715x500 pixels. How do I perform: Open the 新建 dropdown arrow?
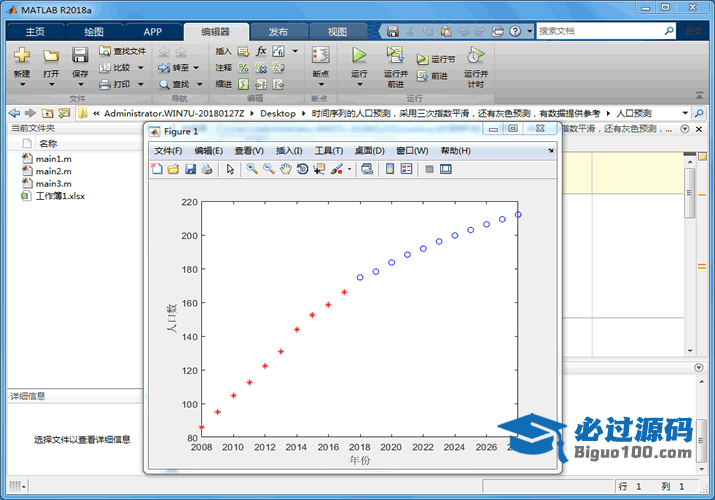[x=22, y=84]
